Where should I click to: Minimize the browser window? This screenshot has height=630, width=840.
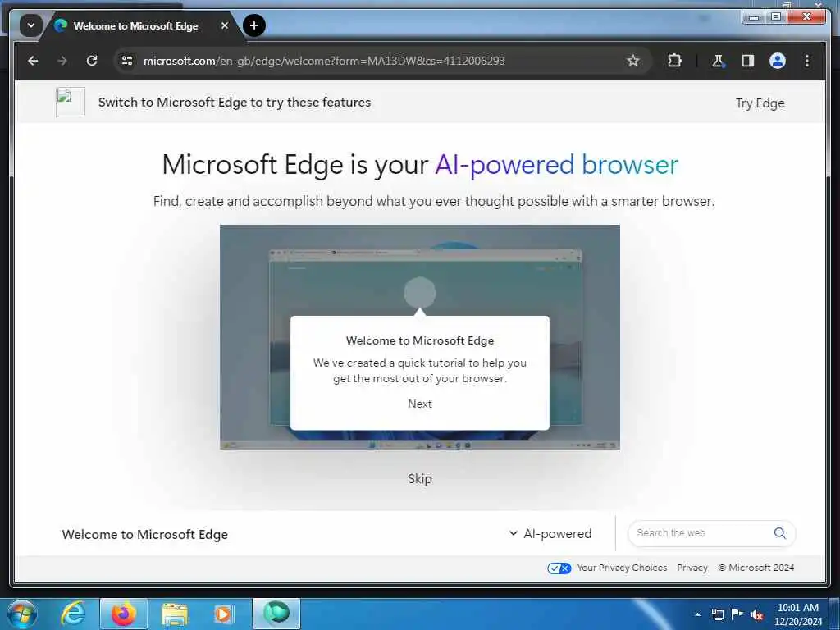pyautogui.click(x=754, y=16)
